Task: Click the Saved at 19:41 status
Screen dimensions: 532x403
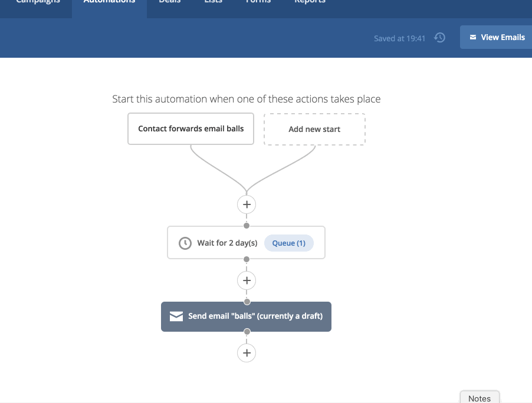Action: click(399, 38)
